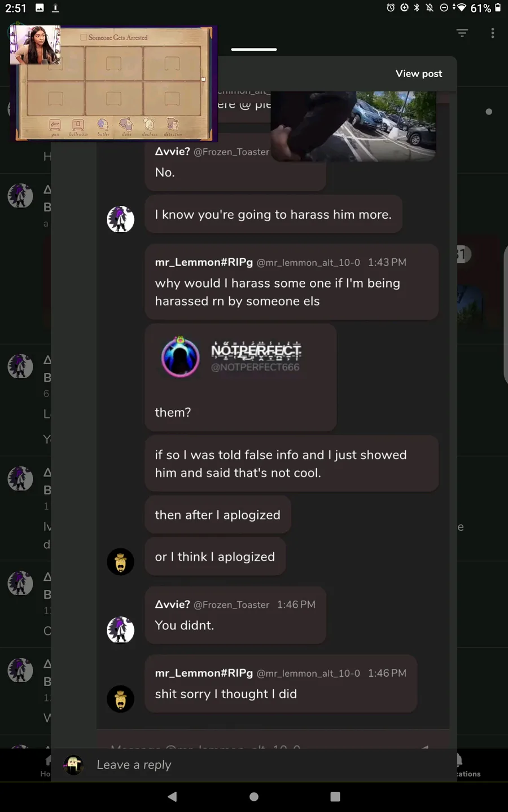
Task: Tap your profile avatar beside reply field
Action: pos(73,765)
